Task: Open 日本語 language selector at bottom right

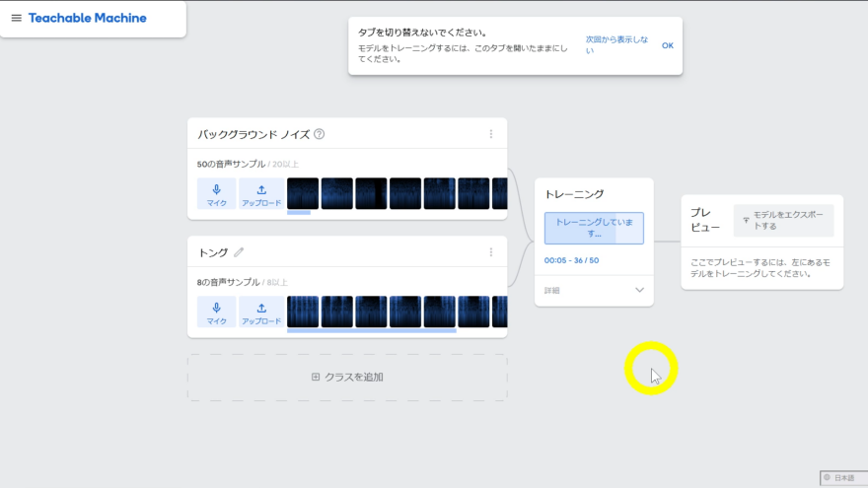Action: pos(843,477)
